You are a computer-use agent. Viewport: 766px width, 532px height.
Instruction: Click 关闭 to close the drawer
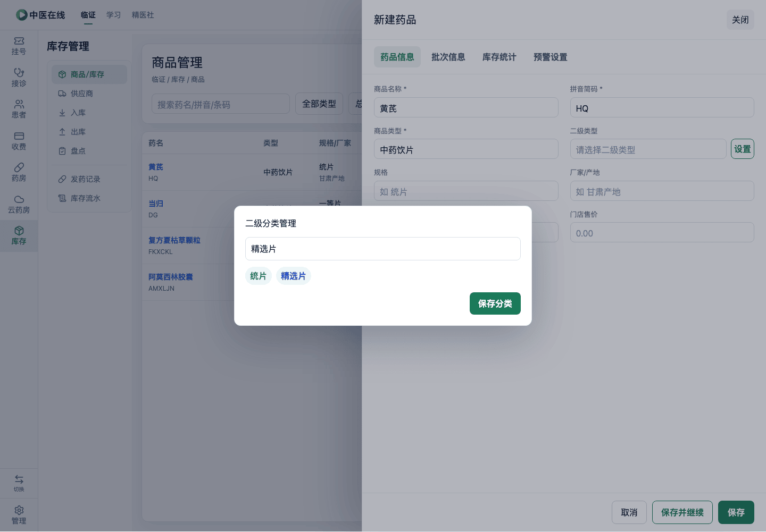(740, 20)
